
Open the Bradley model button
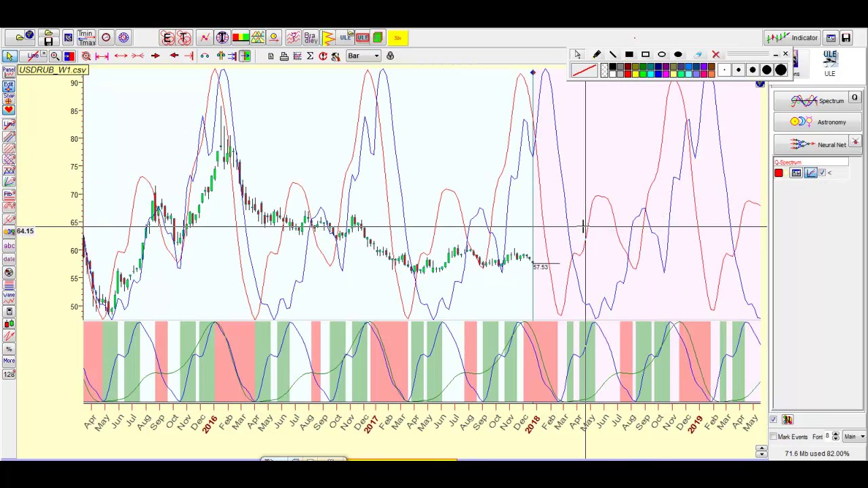[310, 37]
